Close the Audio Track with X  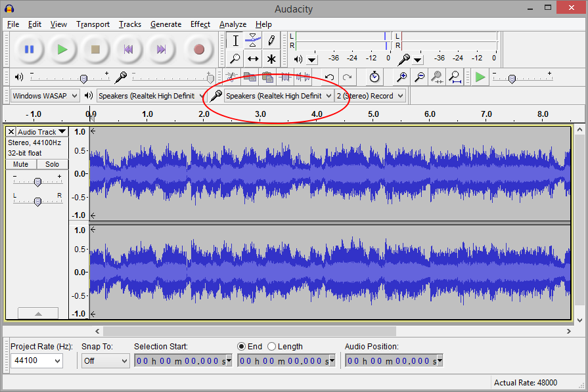[11, 131]
